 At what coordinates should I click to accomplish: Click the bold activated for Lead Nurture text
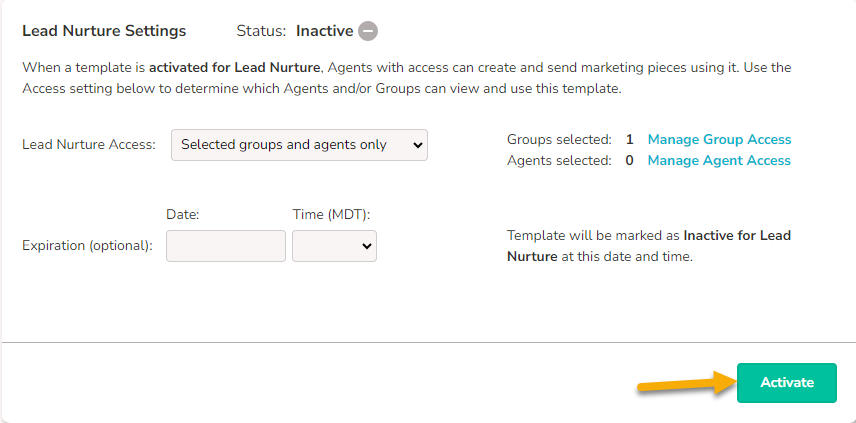pos(234,68)
